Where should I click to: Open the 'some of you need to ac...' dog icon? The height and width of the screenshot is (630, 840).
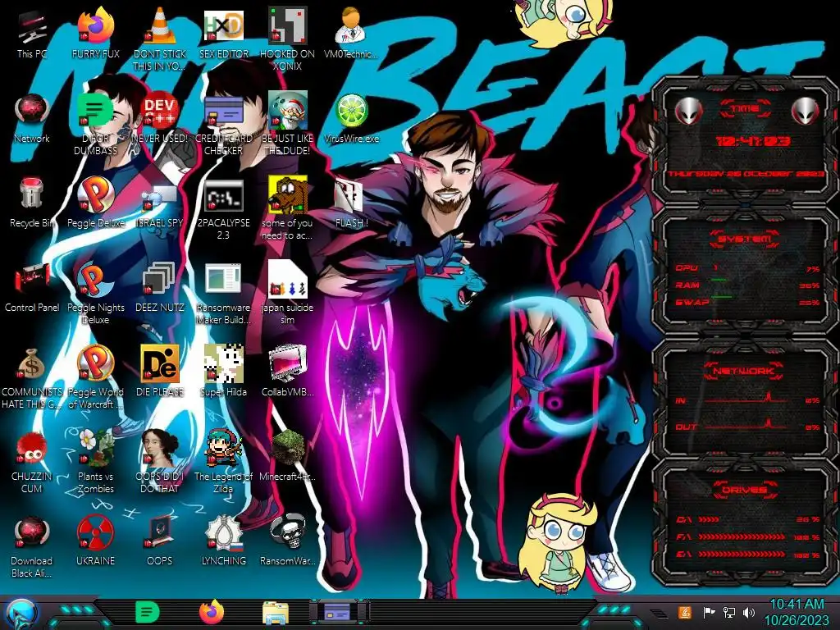(287, 209)
